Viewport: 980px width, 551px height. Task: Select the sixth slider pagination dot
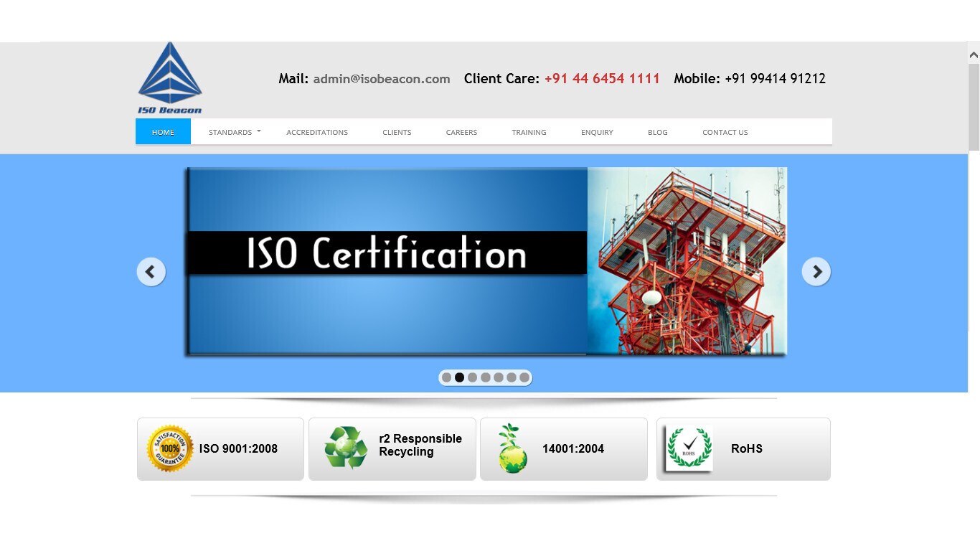pyautogui.click(x=512, y=377)
